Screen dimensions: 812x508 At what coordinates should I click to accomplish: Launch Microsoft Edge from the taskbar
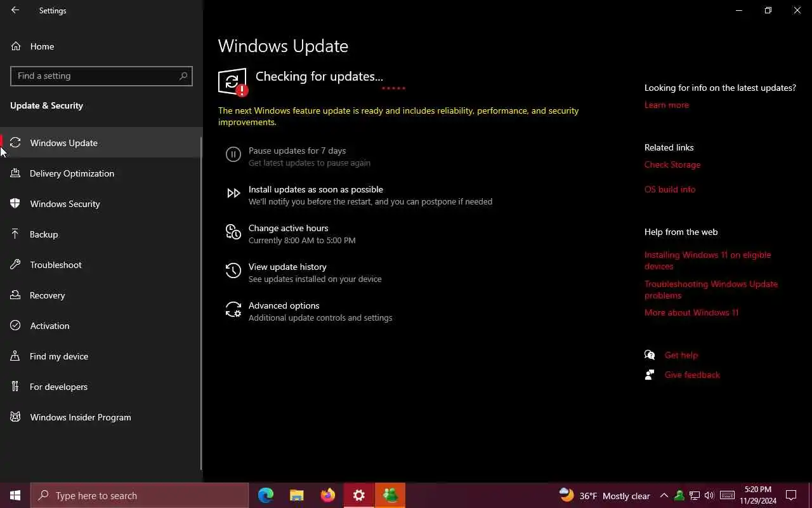(266, 495)
